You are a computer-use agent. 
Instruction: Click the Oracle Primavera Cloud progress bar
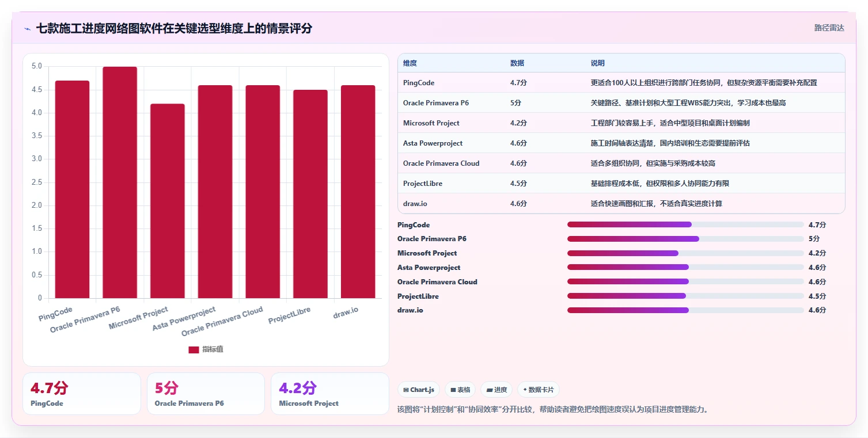(685, 281)
